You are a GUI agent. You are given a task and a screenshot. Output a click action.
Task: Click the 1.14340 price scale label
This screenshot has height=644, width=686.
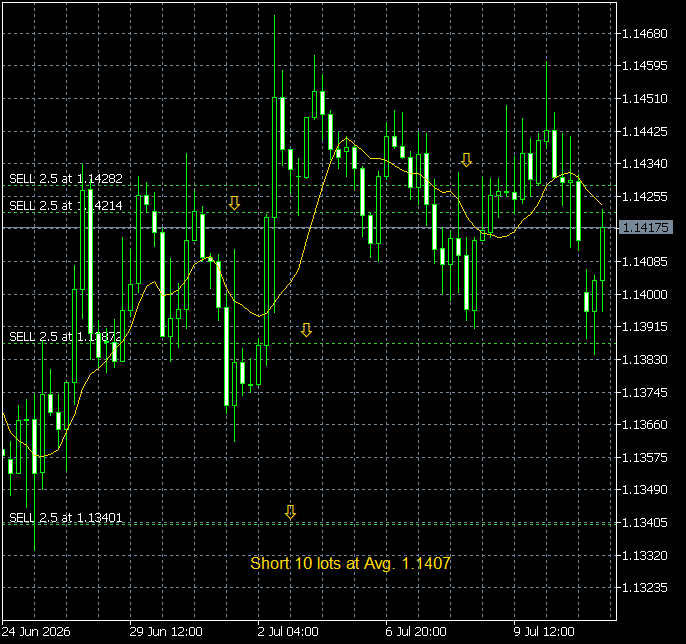coord(645,164)
